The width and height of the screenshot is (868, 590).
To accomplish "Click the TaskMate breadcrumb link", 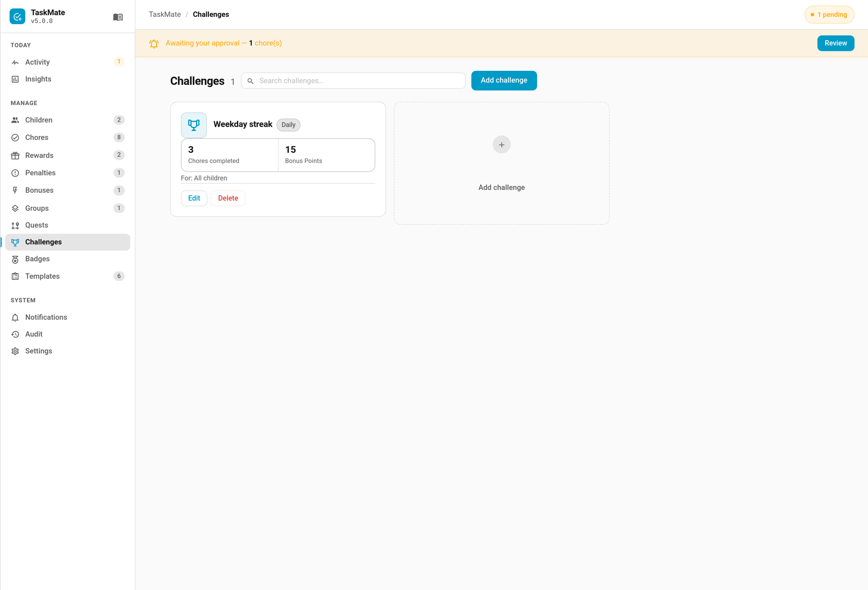I will pyautogui.click(x=165, y=15).
